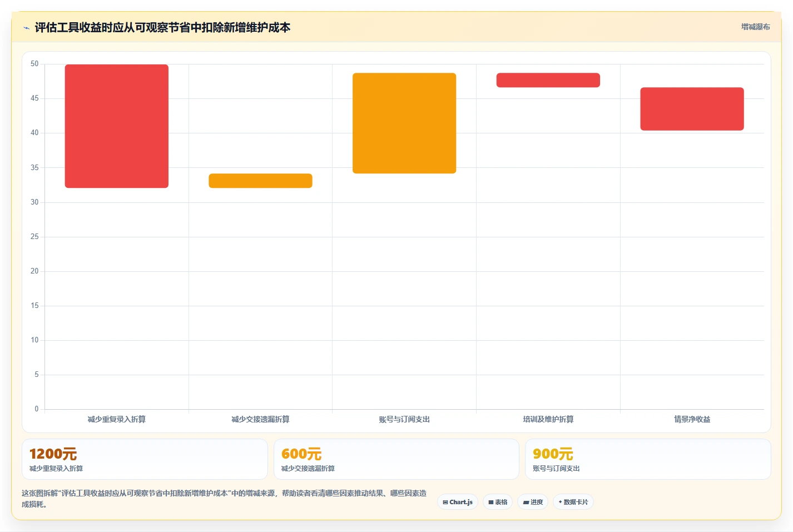Viewport: 793px width, 532px height.
Task: Click the red 减少重复录入折算 waterfall bar
Action: (x=117, y=126)
